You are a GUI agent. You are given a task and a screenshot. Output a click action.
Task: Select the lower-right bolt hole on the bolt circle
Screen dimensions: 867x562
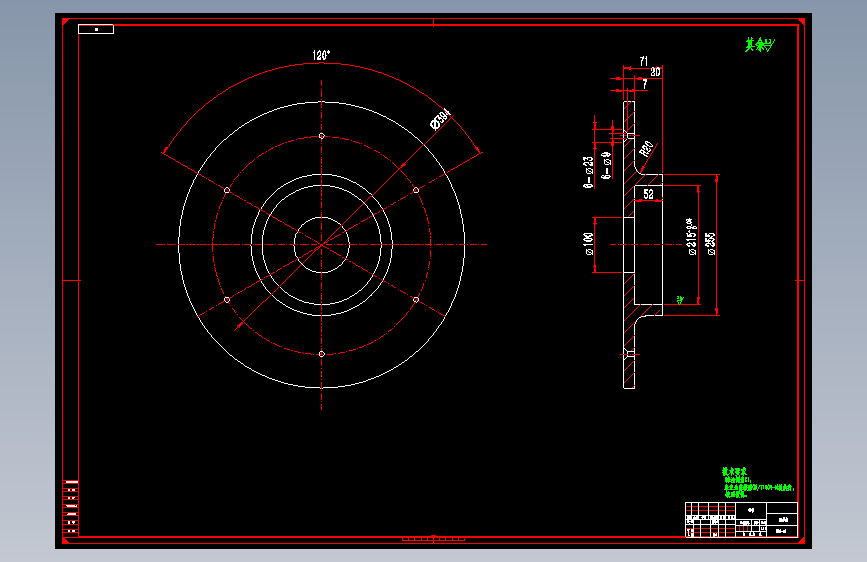416,300
